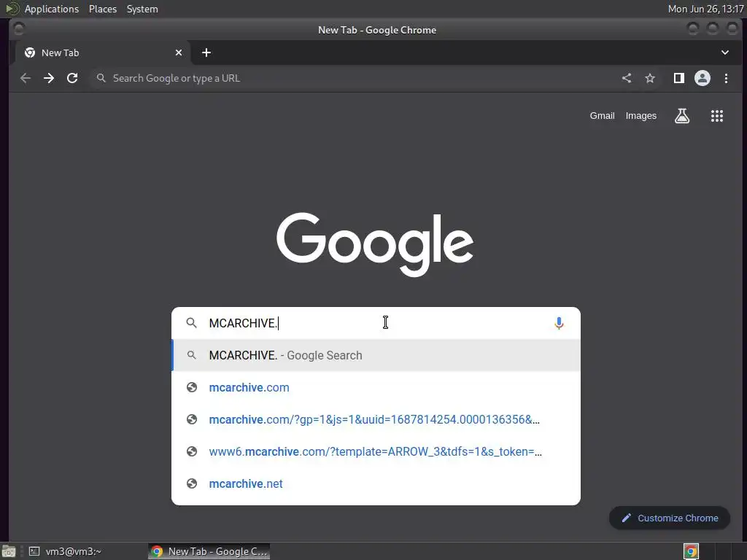The width and height of the screenshot is (747, 560).
Task: Select the www6.mcarchive.com suggestion
Action: pyautogui.click(x=376, y=451)
